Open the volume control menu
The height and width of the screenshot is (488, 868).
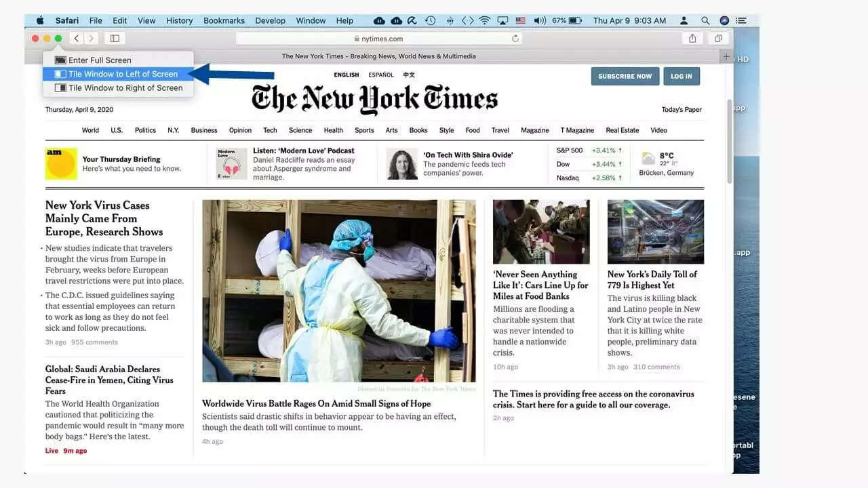point(539,20)
